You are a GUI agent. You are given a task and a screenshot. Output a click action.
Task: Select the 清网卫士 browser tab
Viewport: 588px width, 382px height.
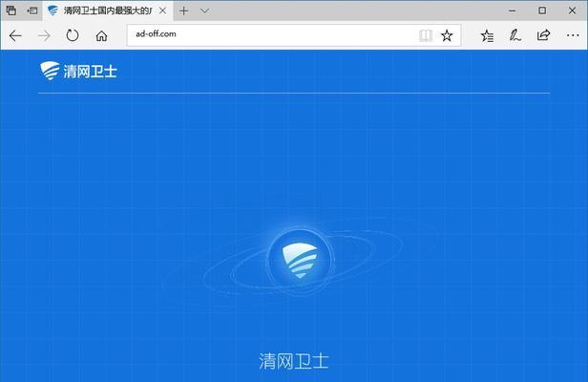point(107,11)
